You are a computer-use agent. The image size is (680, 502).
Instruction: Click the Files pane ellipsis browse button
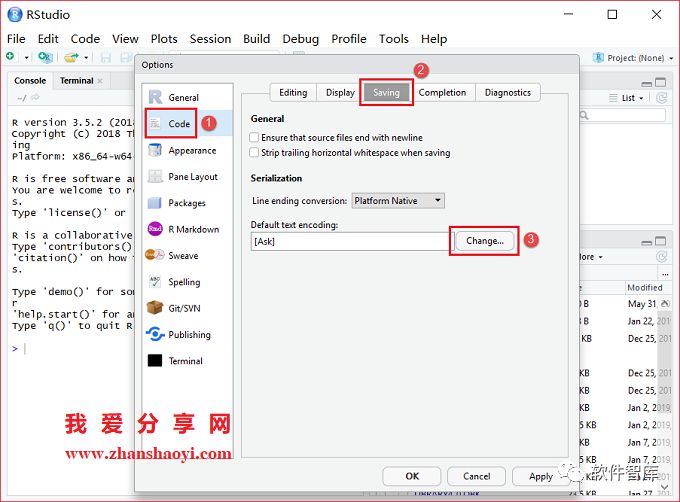pyautogui.click(x=665, y=274)
